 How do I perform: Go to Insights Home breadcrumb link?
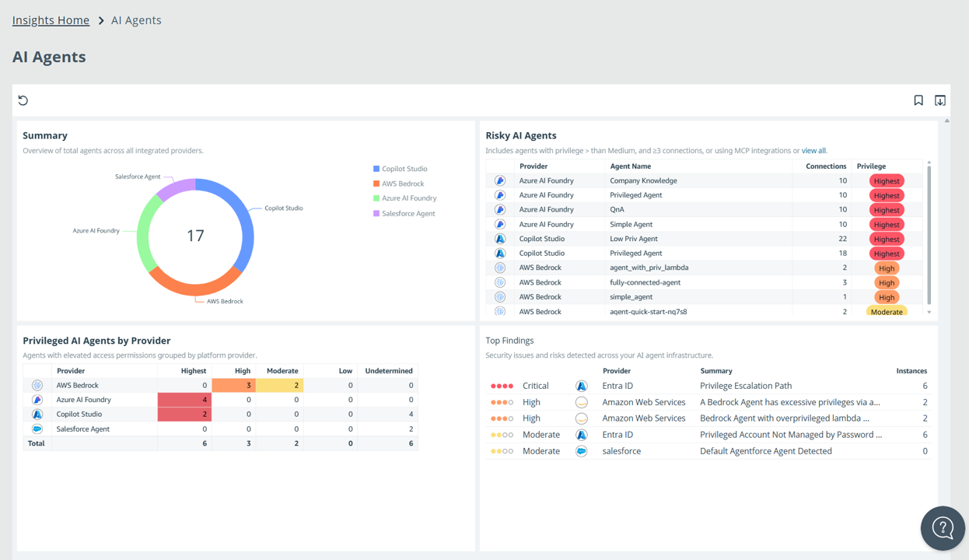(x=51, y=20)
